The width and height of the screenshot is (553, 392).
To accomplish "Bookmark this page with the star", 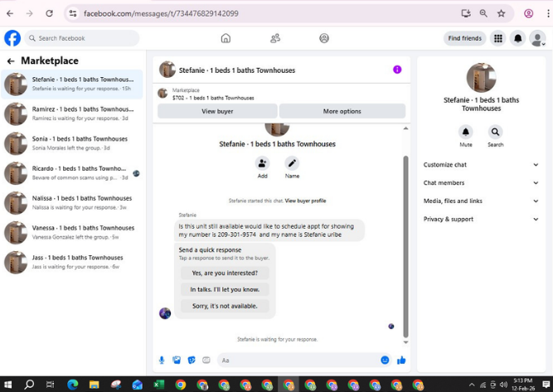I will (501, 13).
